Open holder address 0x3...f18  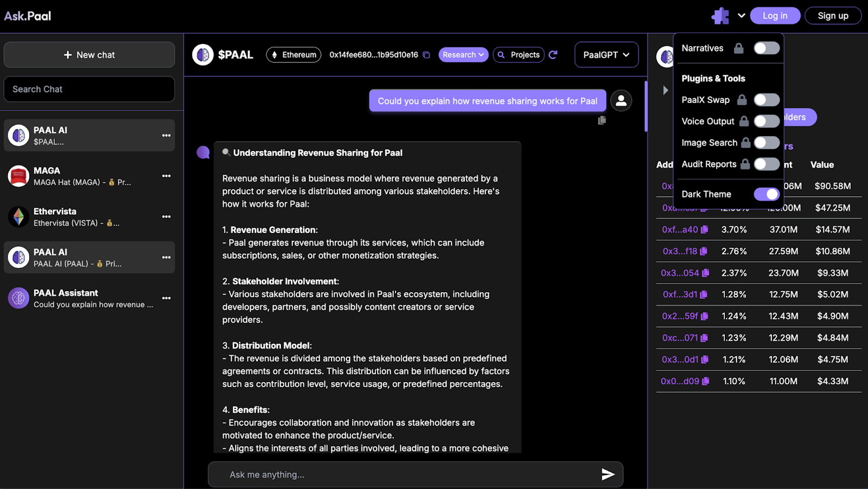[680, 251]
